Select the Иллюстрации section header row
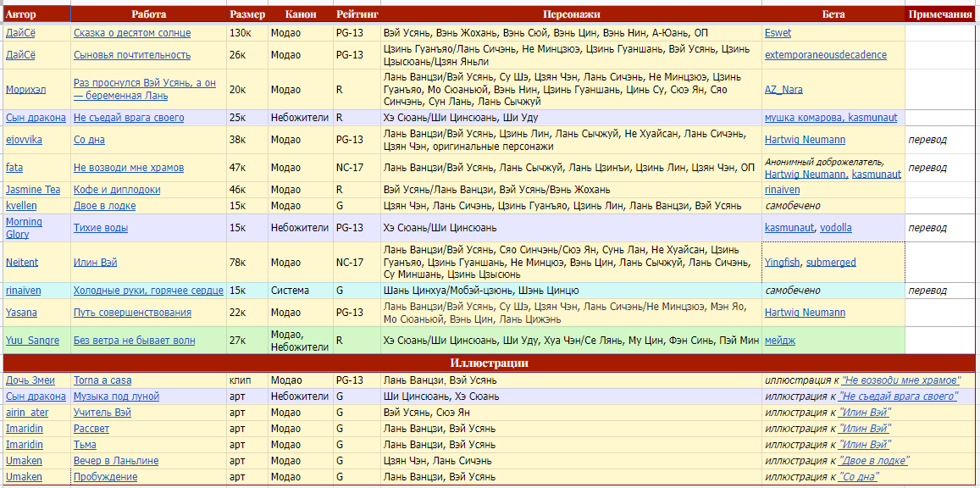This screenshot has height=488, width=980. 490,363
